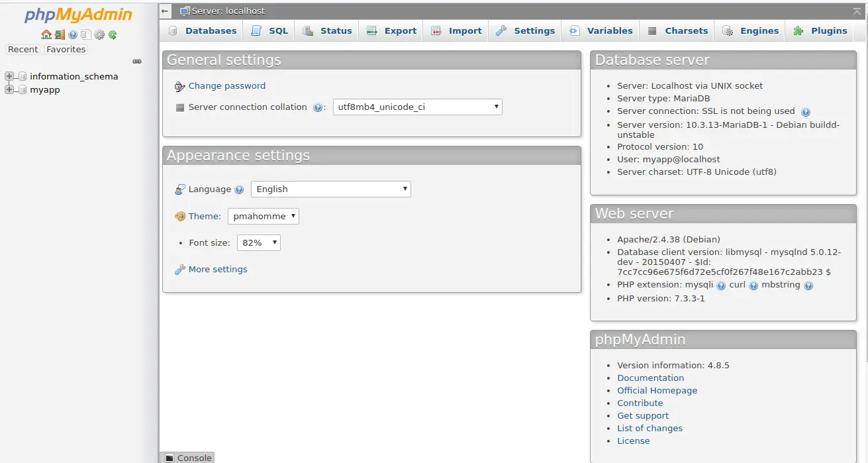Switch to the SQL tab
This screenshot has width=868, height=463.
tap(269, 30)
